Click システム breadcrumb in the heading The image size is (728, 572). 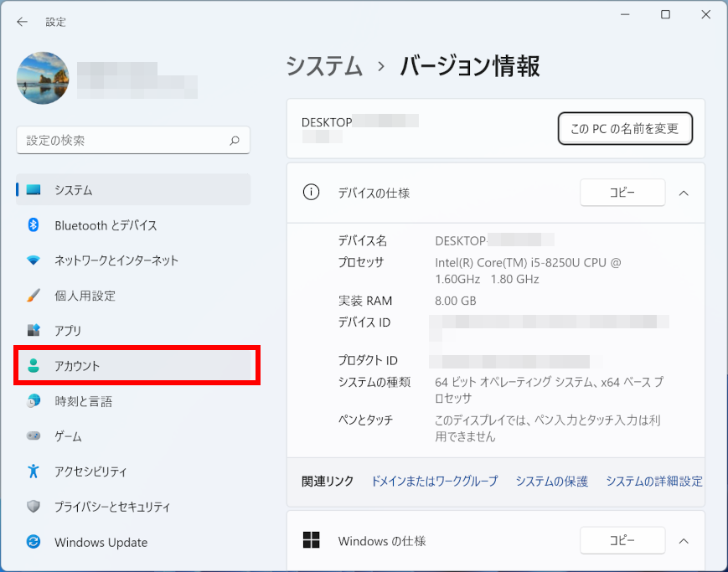tap(324, 66)
